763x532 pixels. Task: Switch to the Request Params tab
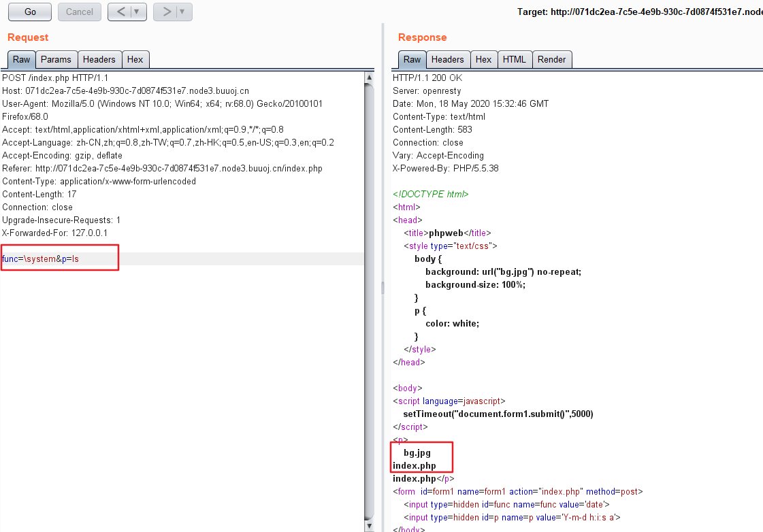56,59
